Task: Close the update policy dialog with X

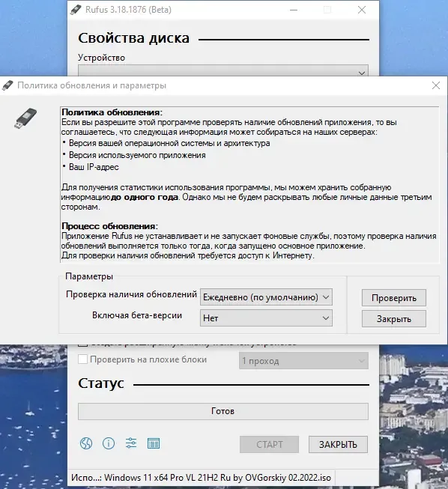Action: (436, 85)
